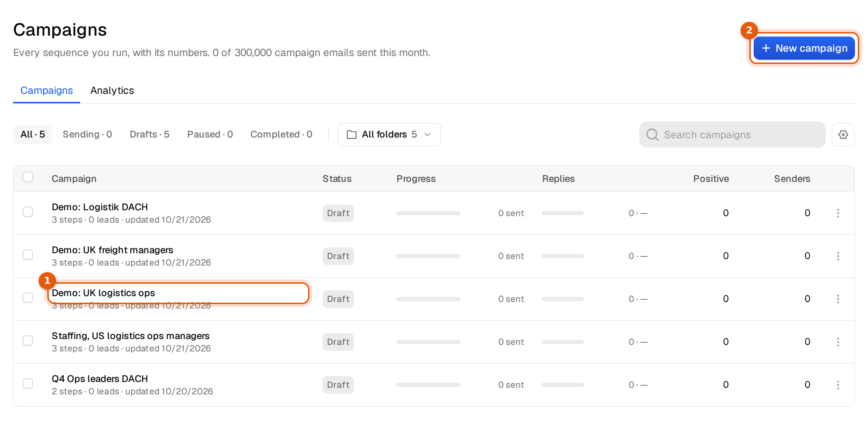Click Draft badge of Staffing, US logistics ops managers
Screen dimensions: 868x422
(338, 342)
